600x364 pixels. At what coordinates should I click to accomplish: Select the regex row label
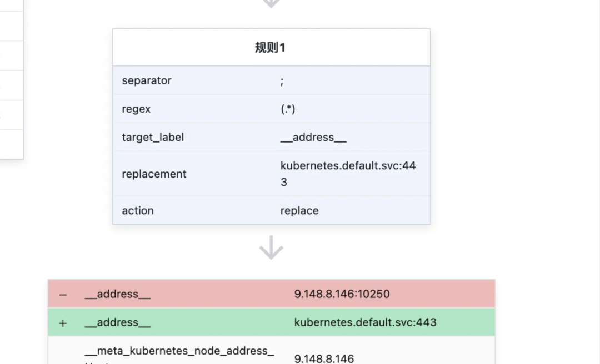[136, 109]
